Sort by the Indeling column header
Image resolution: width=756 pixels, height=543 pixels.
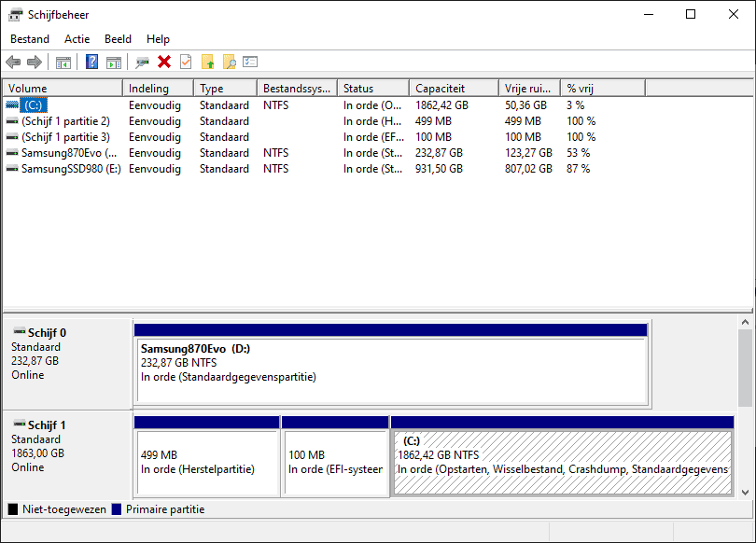click(x=158, y=89)
